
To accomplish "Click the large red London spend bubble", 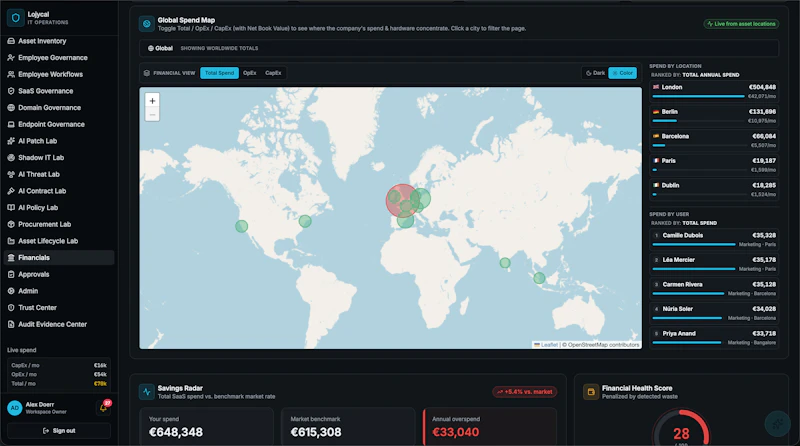I will [402, 201].
